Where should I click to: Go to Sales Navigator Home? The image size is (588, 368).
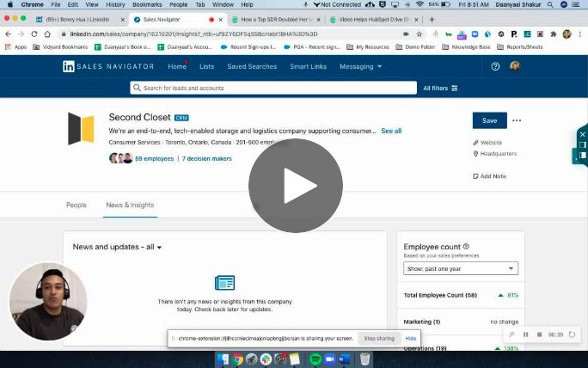(177, 66)
